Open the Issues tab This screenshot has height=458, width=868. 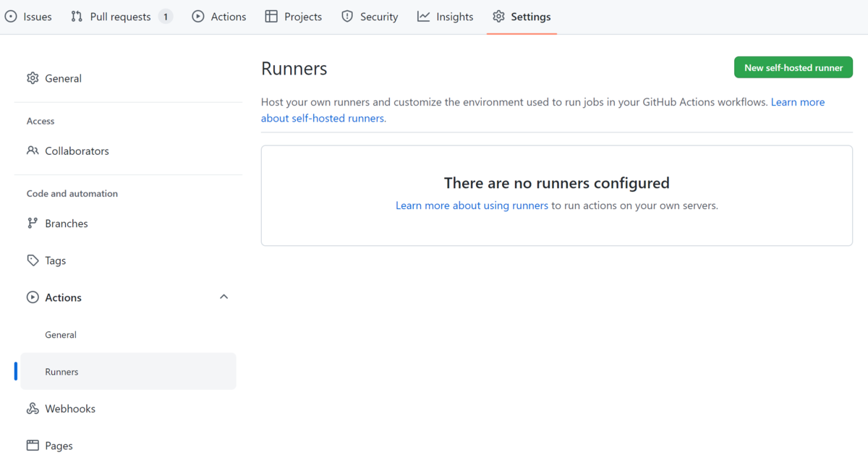coord(28,17)
